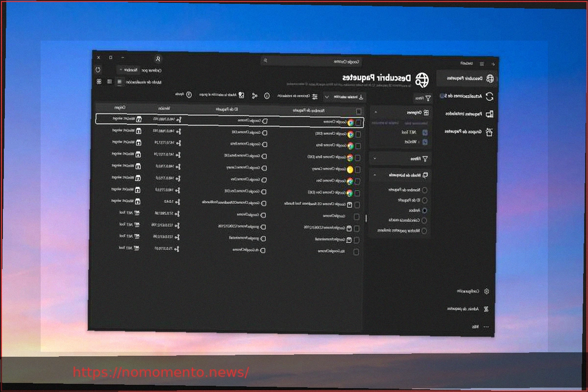588x392 pixels.
Task: Click the reload packages icon
Action: (x=98, y=70)
